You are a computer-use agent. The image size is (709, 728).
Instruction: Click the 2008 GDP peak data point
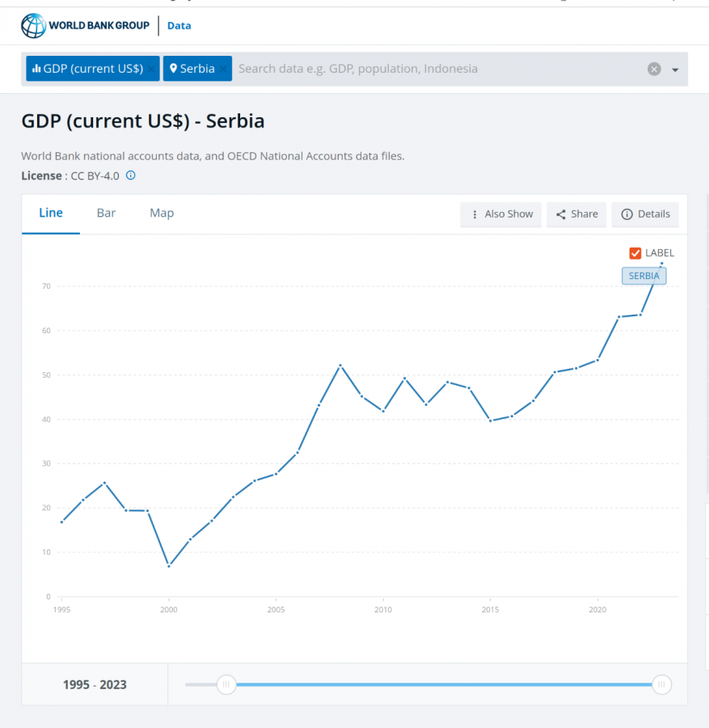340,366
